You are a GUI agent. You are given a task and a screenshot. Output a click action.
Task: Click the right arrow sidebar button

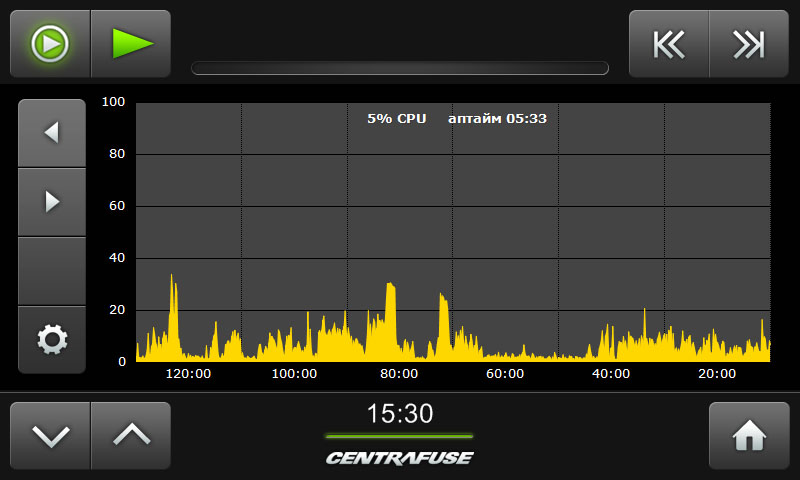(x=52, y=202)
